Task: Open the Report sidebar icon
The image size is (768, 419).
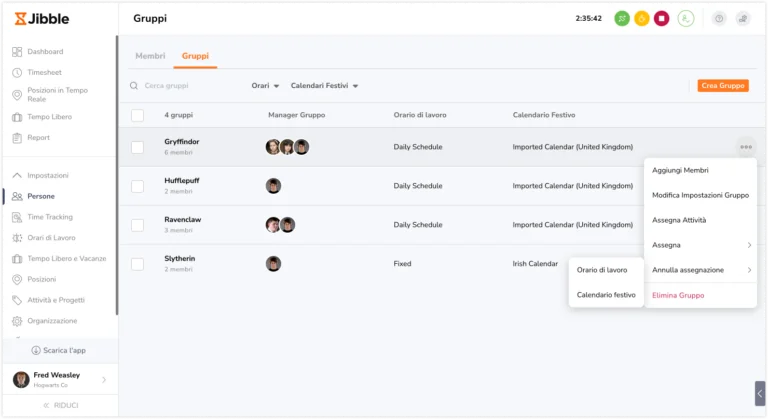Action: click(17, 138)
